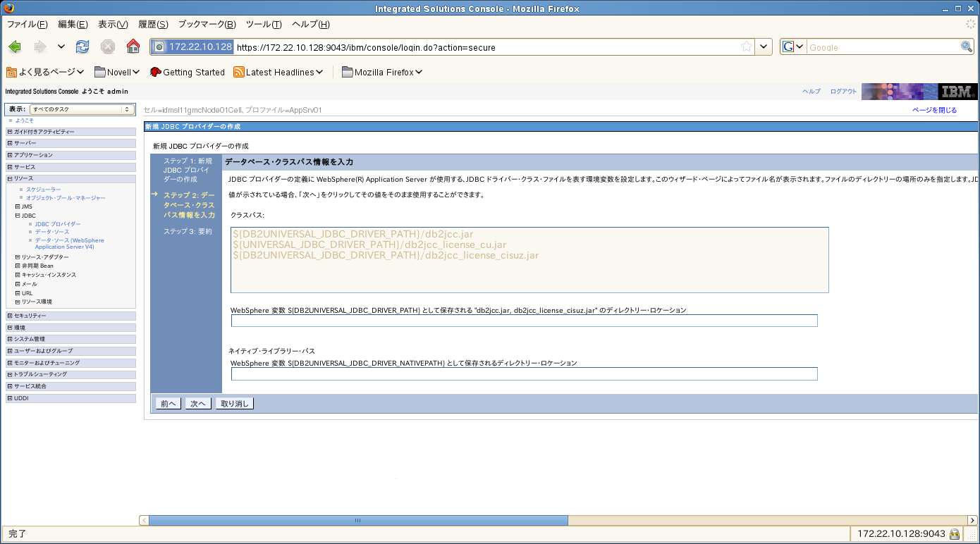Image resolution: width=980 pixels, height=544 pixels.
Task: Click the site identity box 172.22.10.128
Action: 193,47
